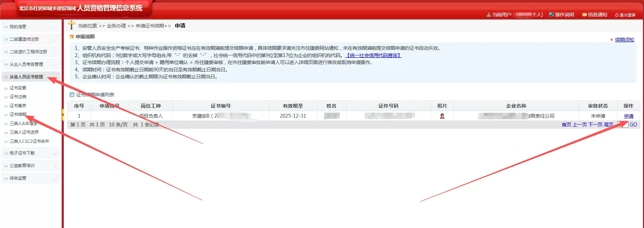Open 操作说明 in the header

565,15
